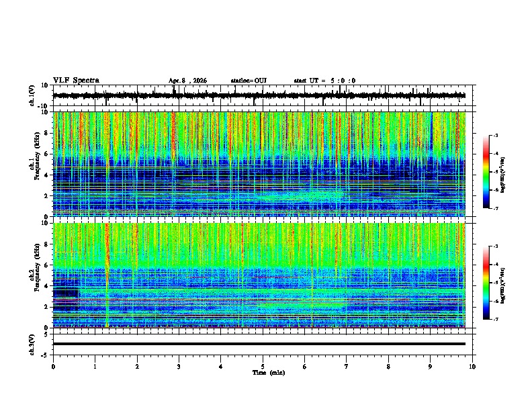Click the ch.1 spectrogram color scale bar
Image resolution: width=532 pixels, height=411 pixels.
click(486, 172)
